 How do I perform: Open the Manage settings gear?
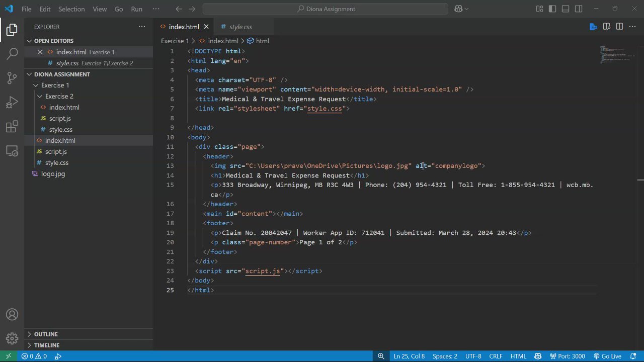pyautogui.click(x=12, y=338)
